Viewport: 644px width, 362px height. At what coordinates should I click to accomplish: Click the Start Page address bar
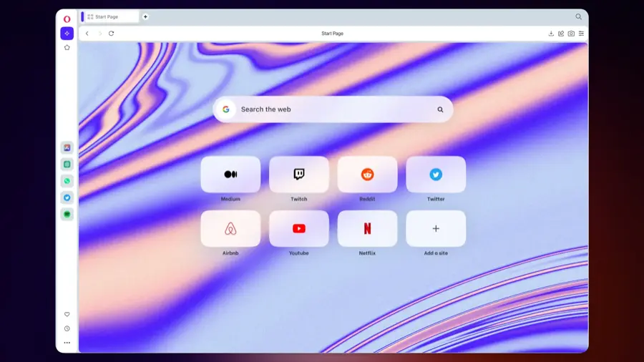click(x=332, y=34)
